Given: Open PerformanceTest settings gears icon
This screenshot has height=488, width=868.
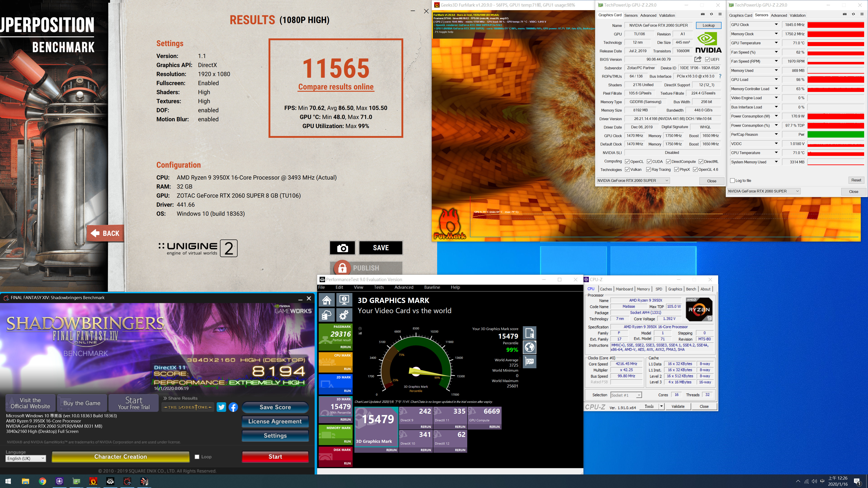Looking at the screenshot, I should click(x=344, y=315).
